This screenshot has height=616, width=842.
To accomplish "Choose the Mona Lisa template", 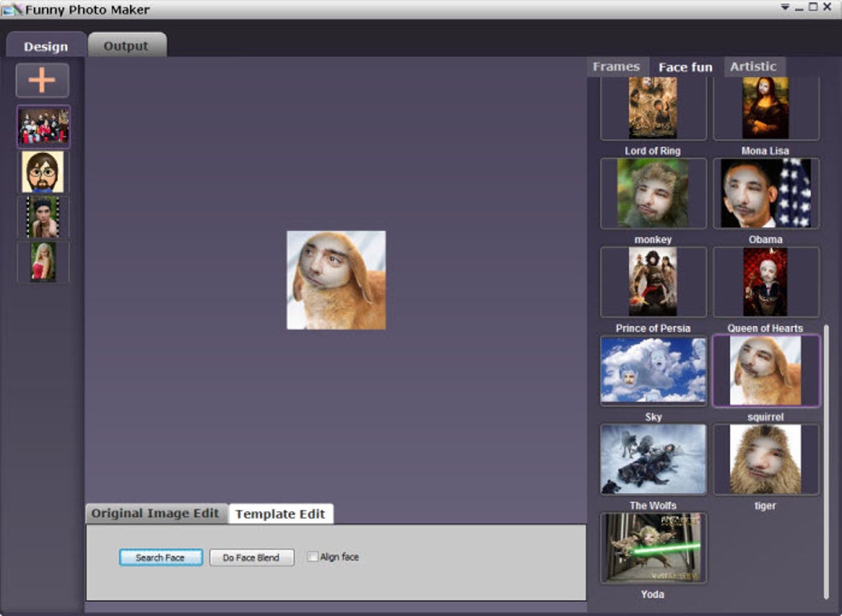I will 766,108.
